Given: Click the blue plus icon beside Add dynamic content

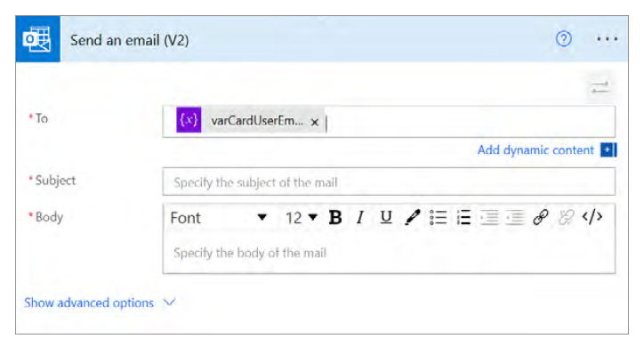Looking at the screenshot, I should [x=608, y=149].
